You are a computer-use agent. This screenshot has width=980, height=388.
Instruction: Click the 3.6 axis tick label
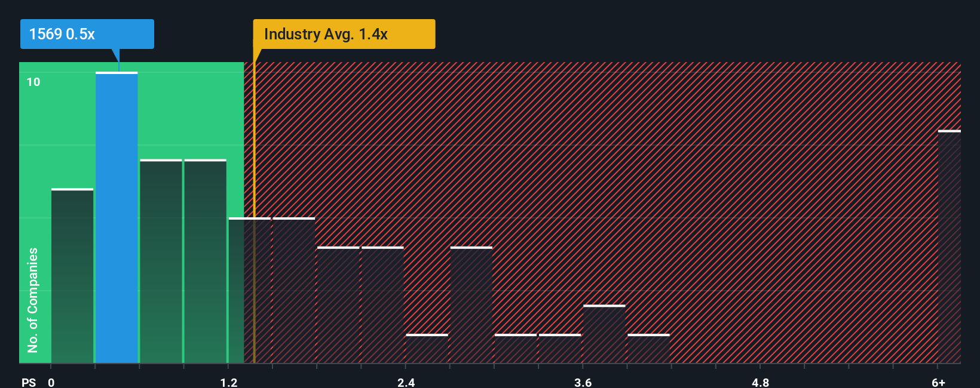[583, 382]
